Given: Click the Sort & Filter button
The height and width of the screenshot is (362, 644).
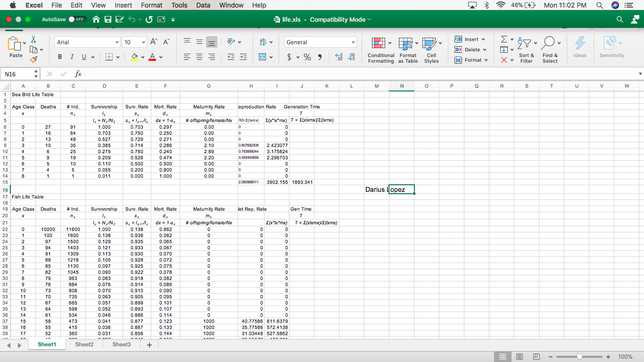Looking at the screenshot, I should click(x=526, y=50).
